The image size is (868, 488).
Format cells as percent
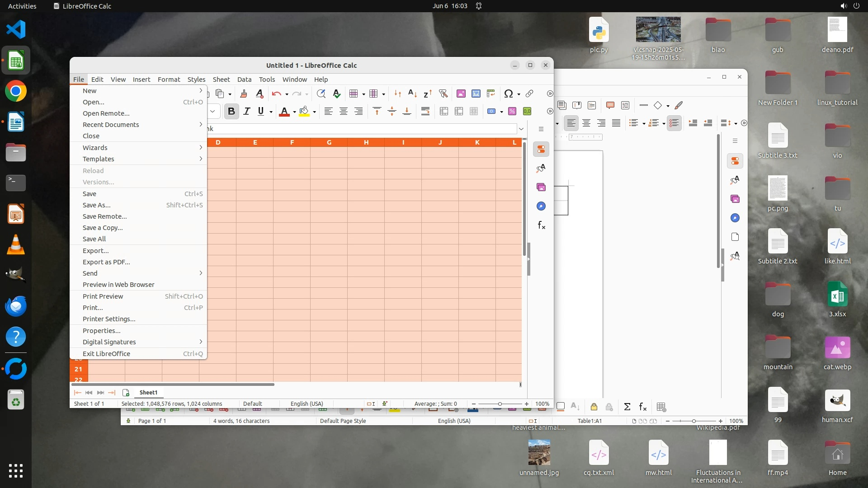512,112
